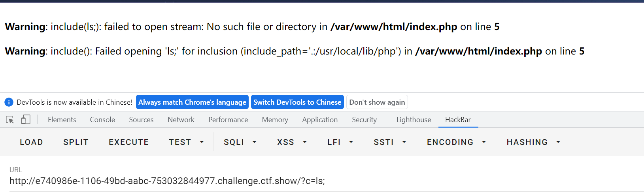Click the HackBar LOAD button

click(32, 142)
